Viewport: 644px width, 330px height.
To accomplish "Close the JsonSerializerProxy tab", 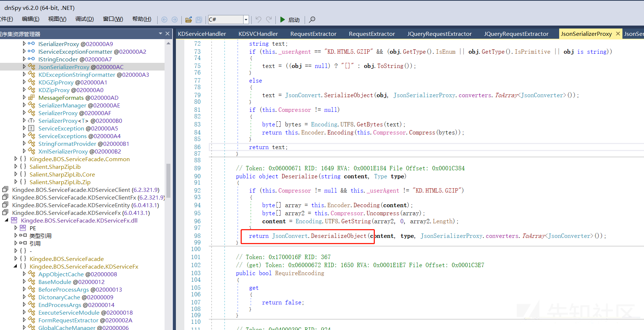I will pyautogui.click(x=618, y=34).
